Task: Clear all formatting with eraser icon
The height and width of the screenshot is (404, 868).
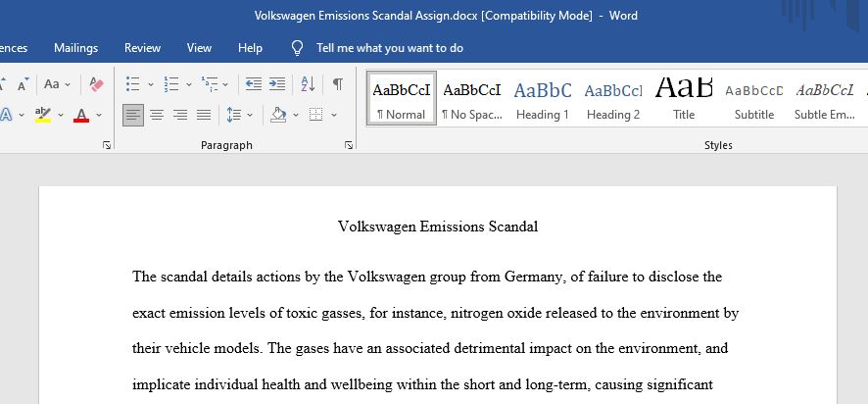Action: coord(96,84)
